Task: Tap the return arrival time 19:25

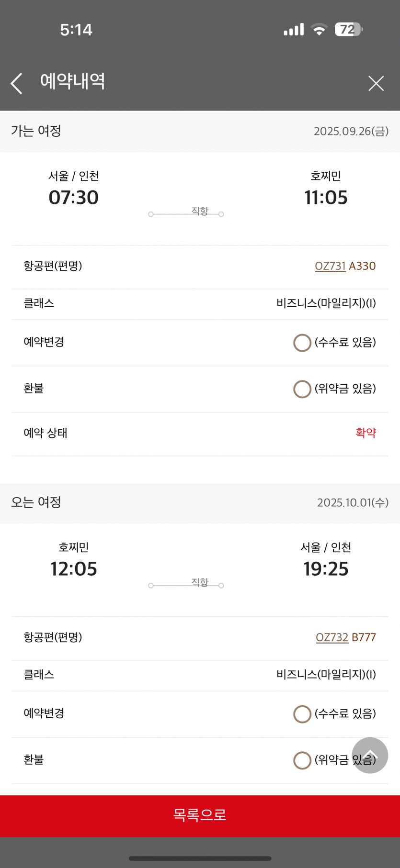Action: coord(326,569)
